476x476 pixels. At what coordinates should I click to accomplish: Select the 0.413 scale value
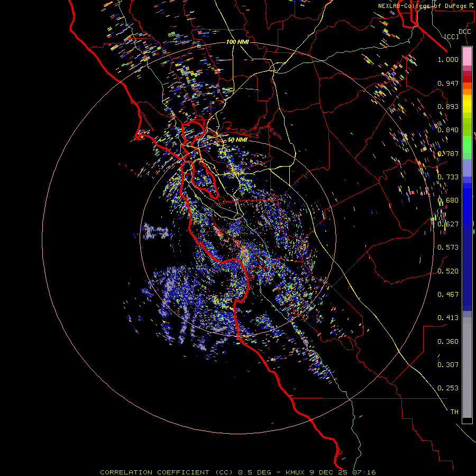(x=448, y=318)
